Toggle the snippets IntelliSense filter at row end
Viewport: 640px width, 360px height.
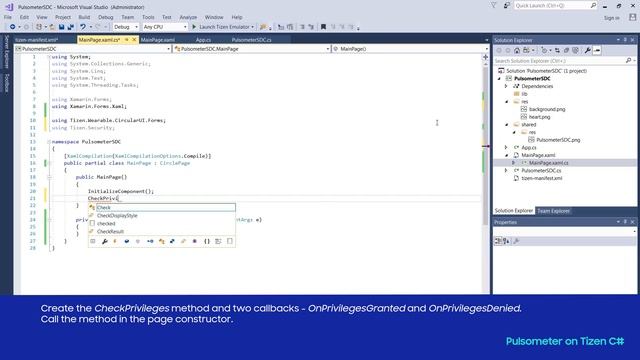click(230, 241)
